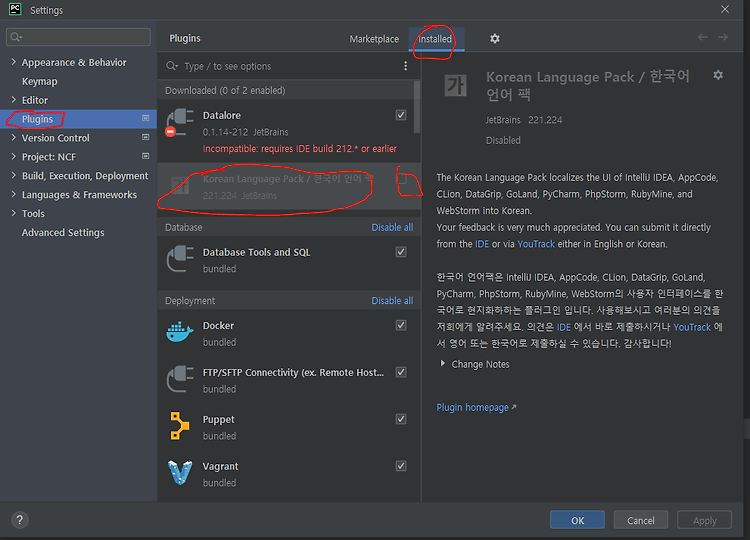
Task: Expand Languages & Frameworks node
Action: pos(13,194)
